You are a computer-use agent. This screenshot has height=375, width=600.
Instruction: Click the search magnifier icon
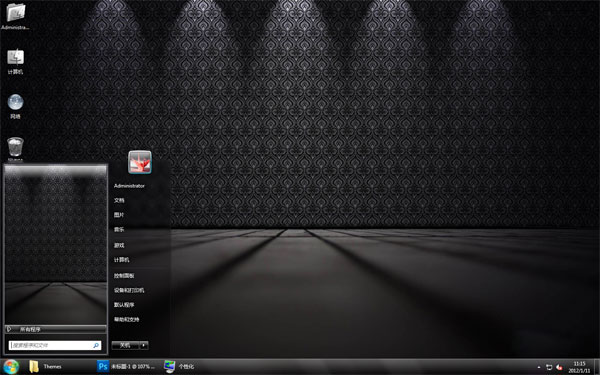point(96,346)
